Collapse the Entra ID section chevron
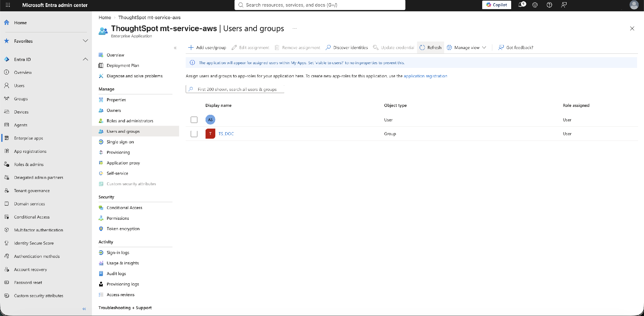 tap(85, 59)
